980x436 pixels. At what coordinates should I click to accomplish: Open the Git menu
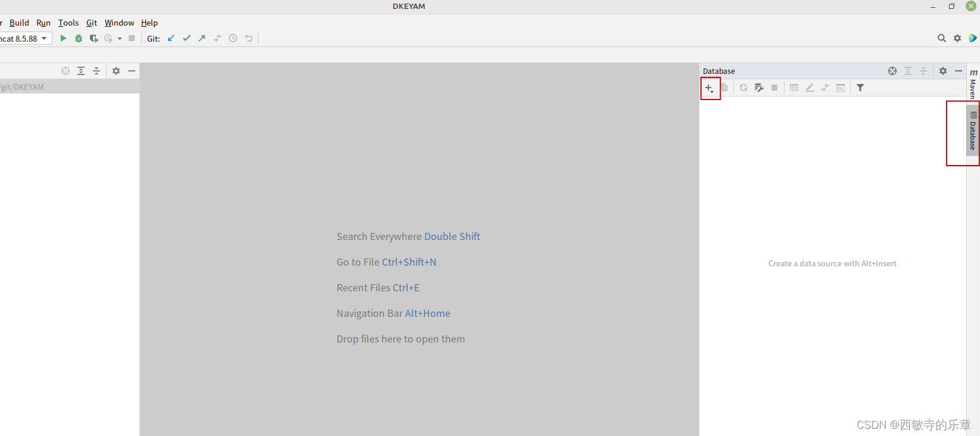point(92,23)
